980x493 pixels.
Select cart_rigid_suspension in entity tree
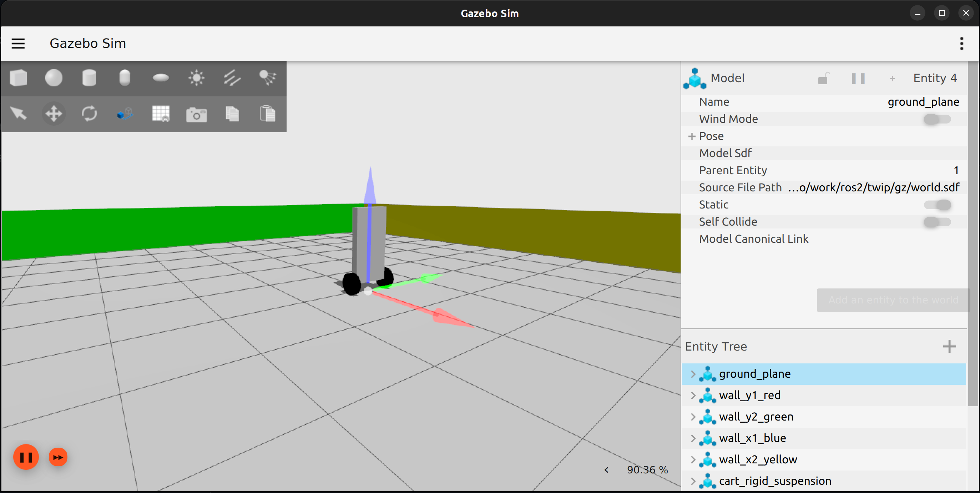774,481
